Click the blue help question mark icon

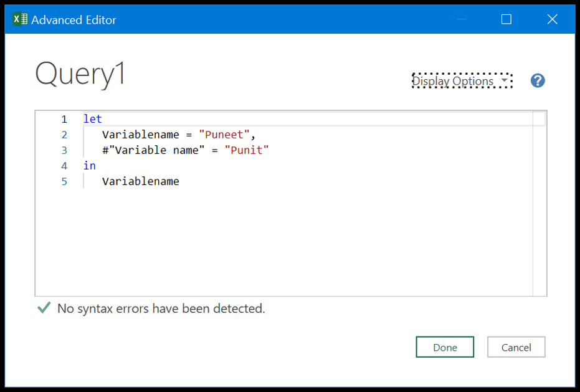click(x=538, y=80)
